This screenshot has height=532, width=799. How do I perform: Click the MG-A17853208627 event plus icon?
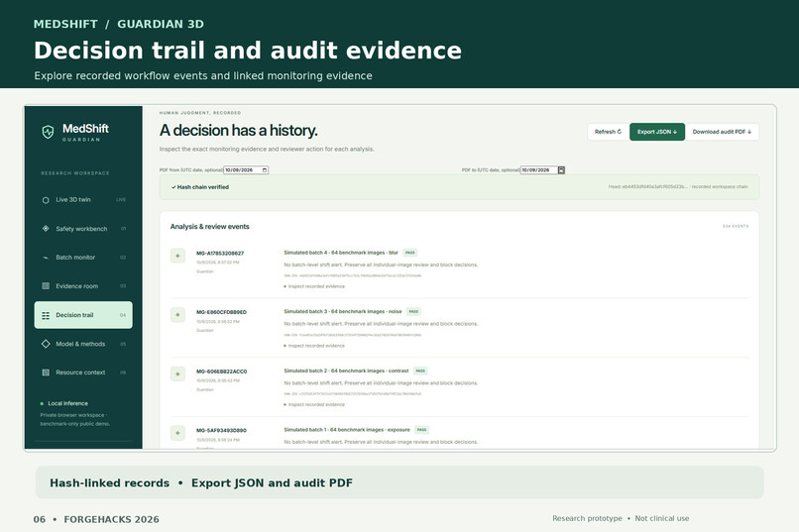(177, 256)
